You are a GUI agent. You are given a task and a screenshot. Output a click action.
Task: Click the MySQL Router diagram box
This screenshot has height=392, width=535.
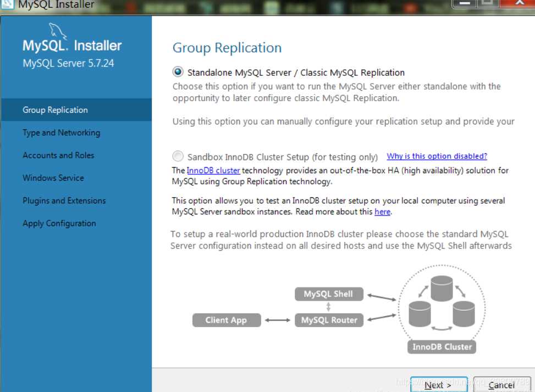[329, 320]
